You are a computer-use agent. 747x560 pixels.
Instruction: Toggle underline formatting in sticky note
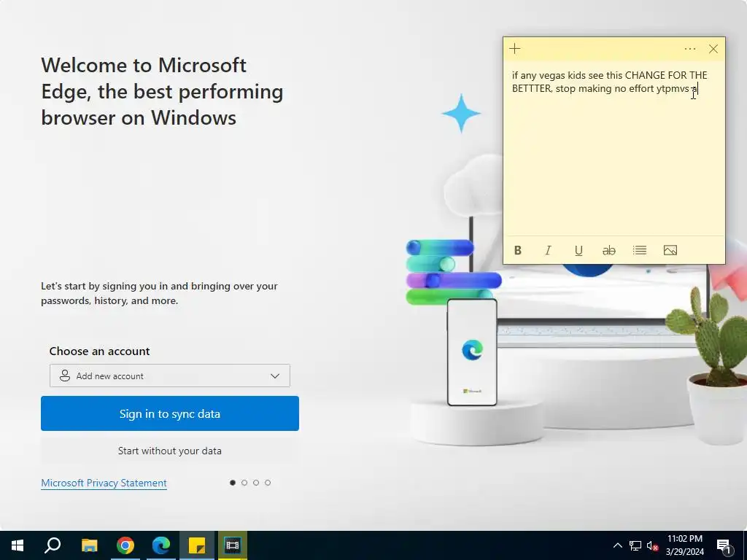coord(578,251)
